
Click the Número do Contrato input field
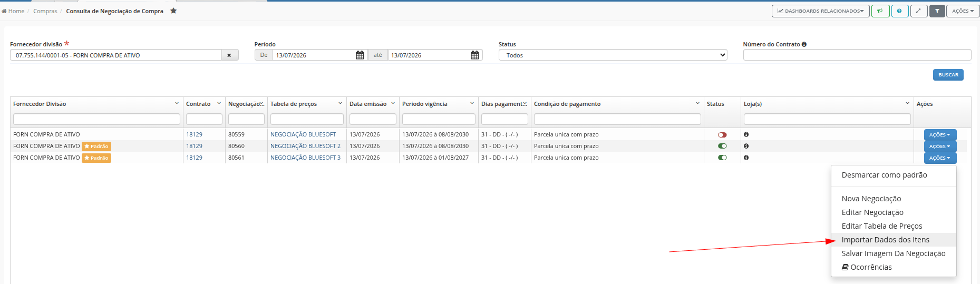click(857, 55)
